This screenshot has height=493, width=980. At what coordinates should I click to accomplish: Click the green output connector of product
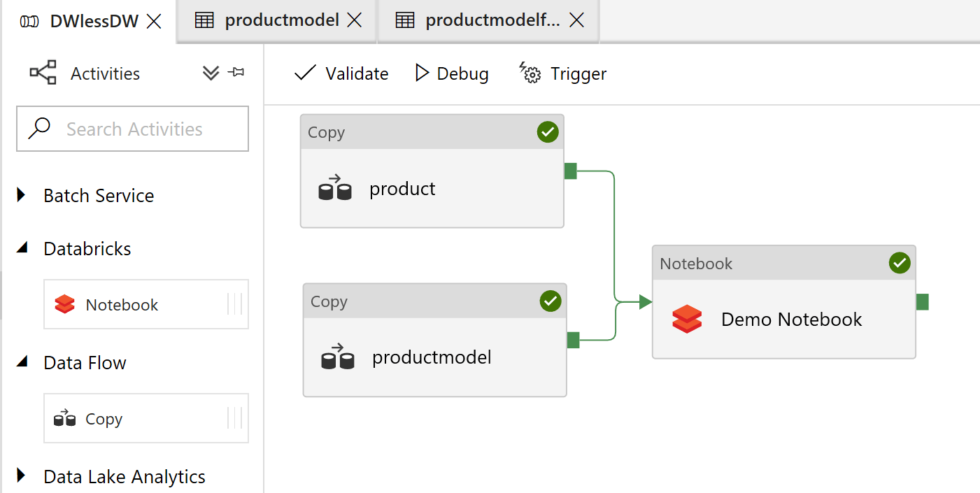tap(570, 171)
